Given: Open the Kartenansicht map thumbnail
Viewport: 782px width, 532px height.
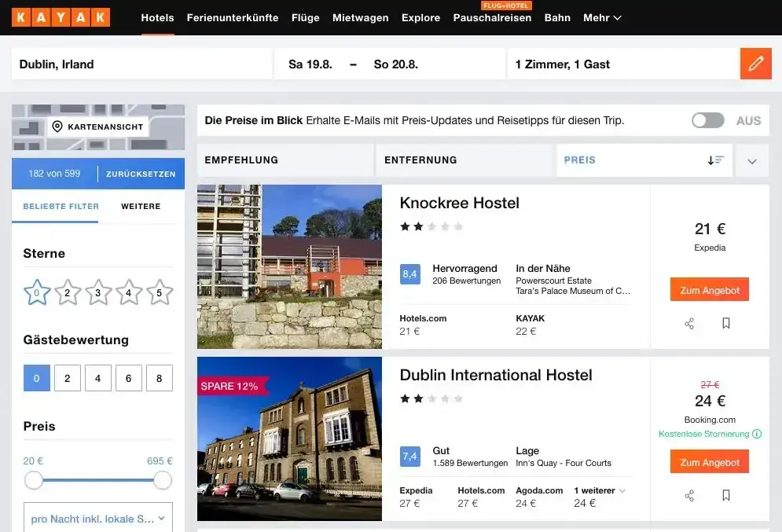Looking at the screenshot, I should pos(98,127).
